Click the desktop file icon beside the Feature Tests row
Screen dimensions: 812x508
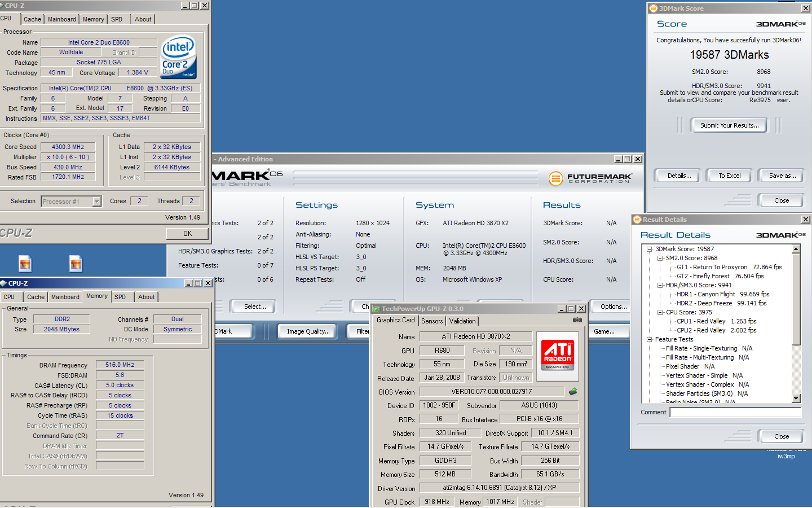pyautogui.click(x=76, y=264)
